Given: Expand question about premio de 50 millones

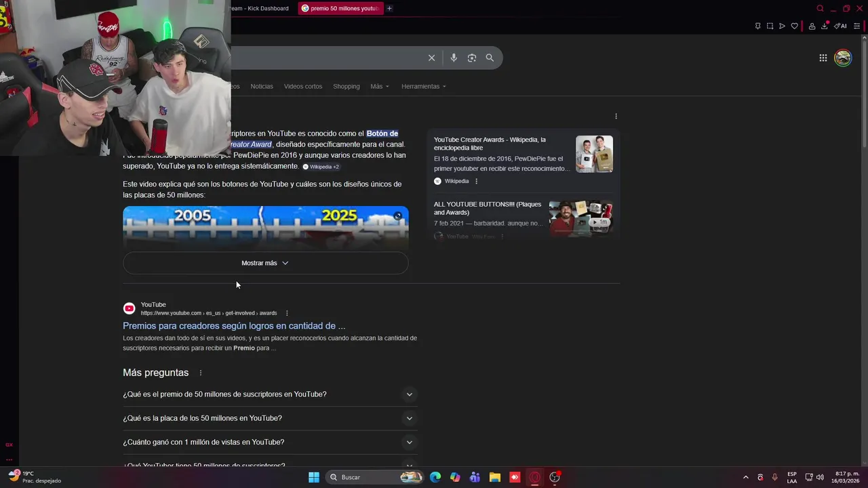Looking at the screenshot, I should click(x=270, y=394).
